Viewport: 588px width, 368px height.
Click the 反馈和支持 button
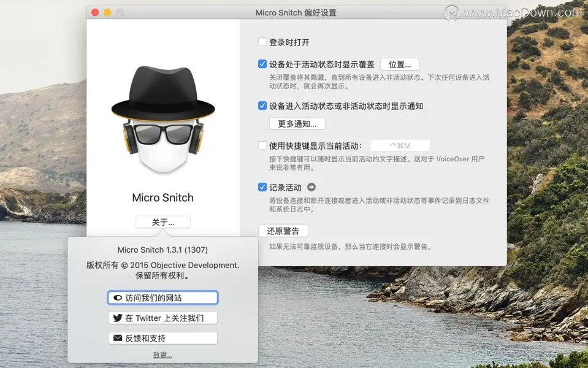click(x=162, y=339)
